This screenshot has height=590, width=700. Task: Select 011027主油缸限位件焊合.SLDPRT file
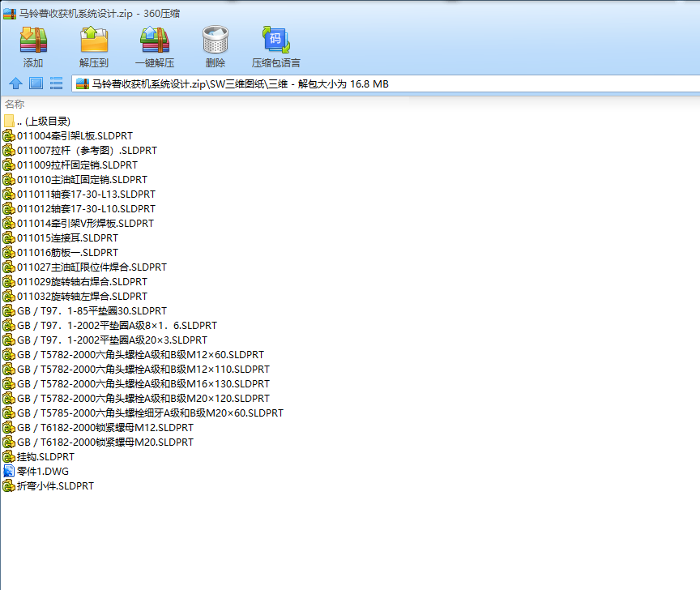click(85, 267)
